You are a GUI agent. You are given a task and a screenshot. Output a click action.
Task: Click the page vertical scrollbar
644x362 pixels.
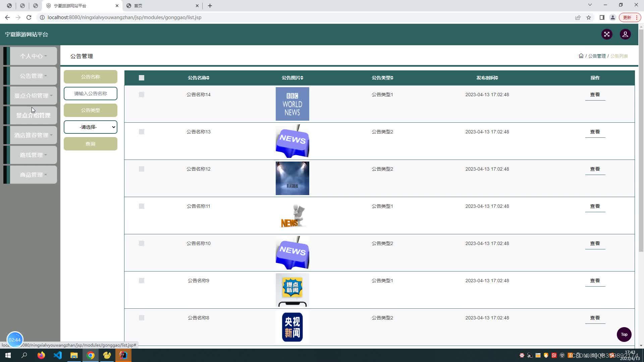641,141
